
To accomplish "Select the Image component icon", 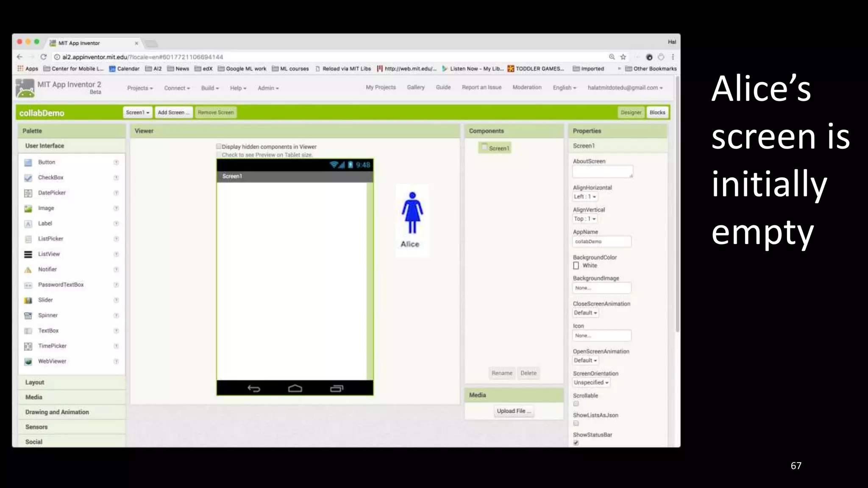I will (28, 208).
